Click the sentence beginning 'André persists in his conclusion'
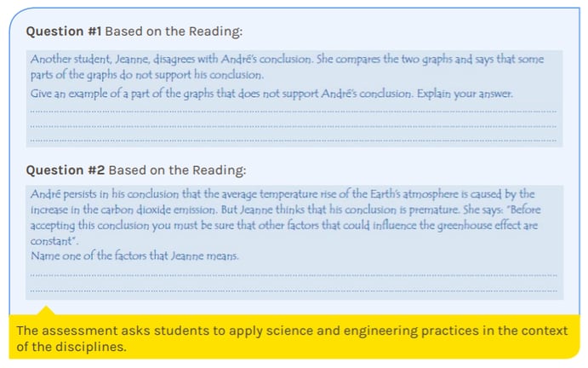The height and width of the screenshot is (368, 588). click(283, 202)
